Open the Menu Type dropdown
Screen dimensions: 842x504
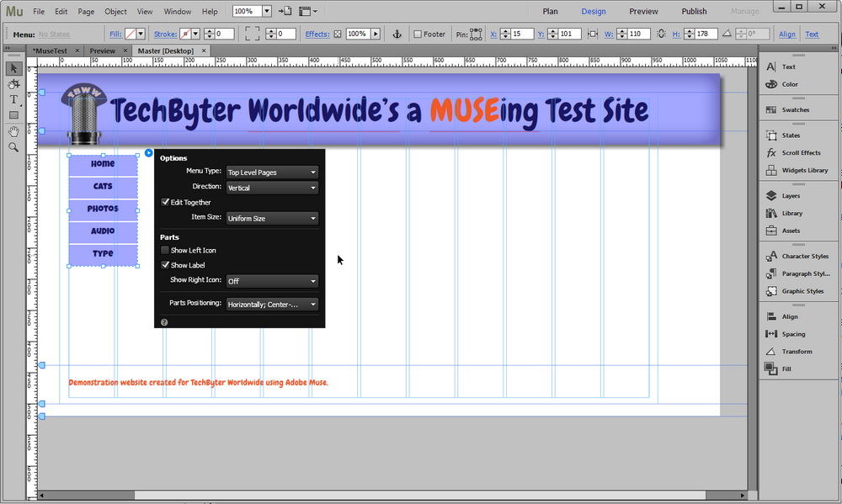272,172
